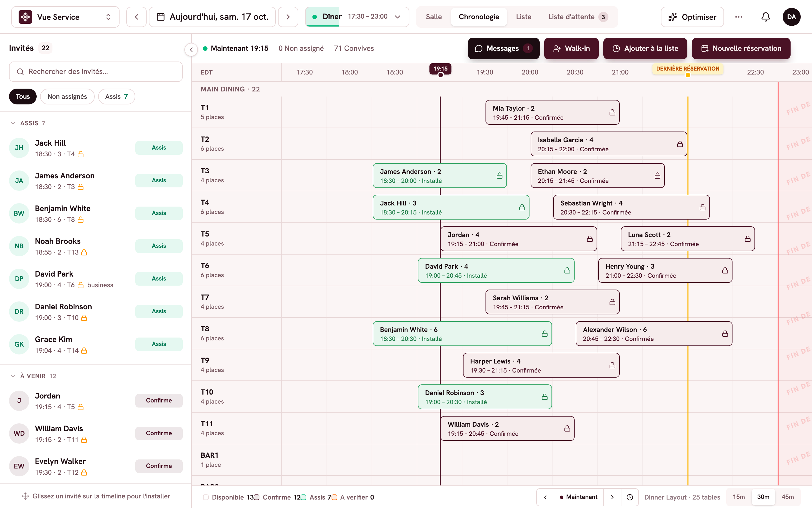Click the Walk-in button
The width and height of the screenshot is (812, 508).
[571, 48]
